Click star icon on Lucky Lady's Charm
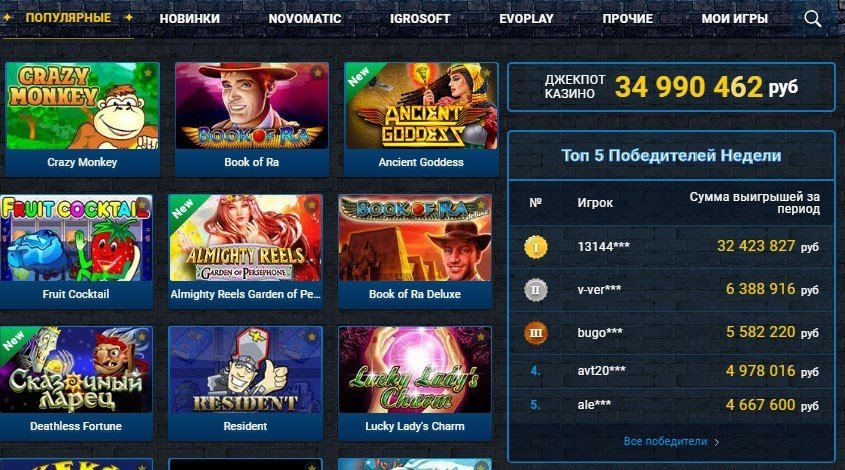845x470 pixels. tap(481, 337)
